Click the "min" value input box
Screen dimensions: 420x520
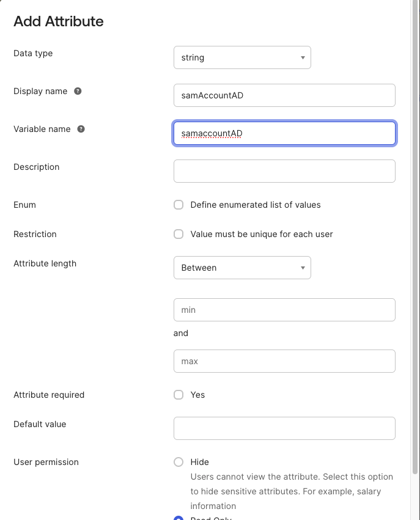coord(284,310)
